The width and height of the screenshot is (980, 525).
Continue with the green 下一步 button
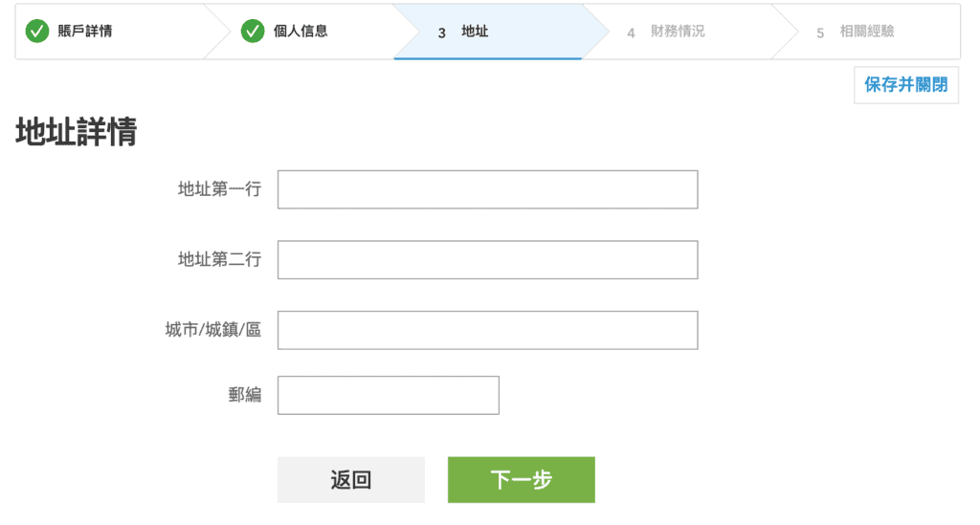(521, 480)
